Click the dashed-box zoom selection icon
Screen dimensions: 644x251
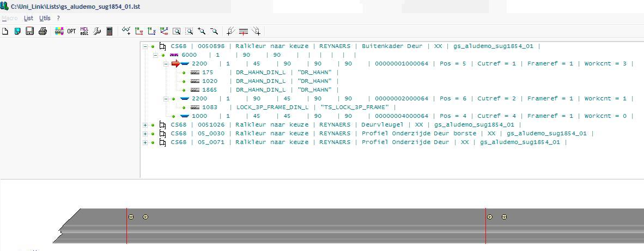pos(189,31)
